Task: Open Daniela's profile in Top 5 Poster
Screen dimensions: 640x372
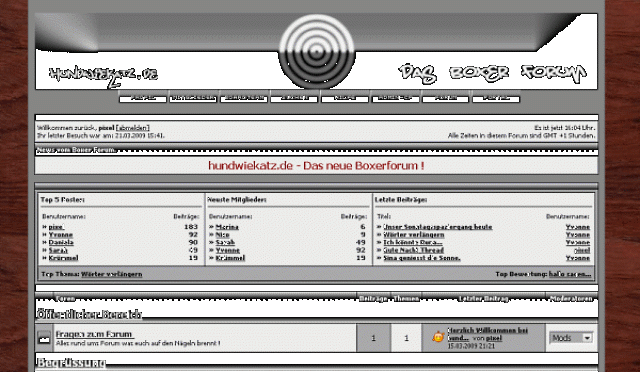Action: pyautogui.click(x=61, y=243)
